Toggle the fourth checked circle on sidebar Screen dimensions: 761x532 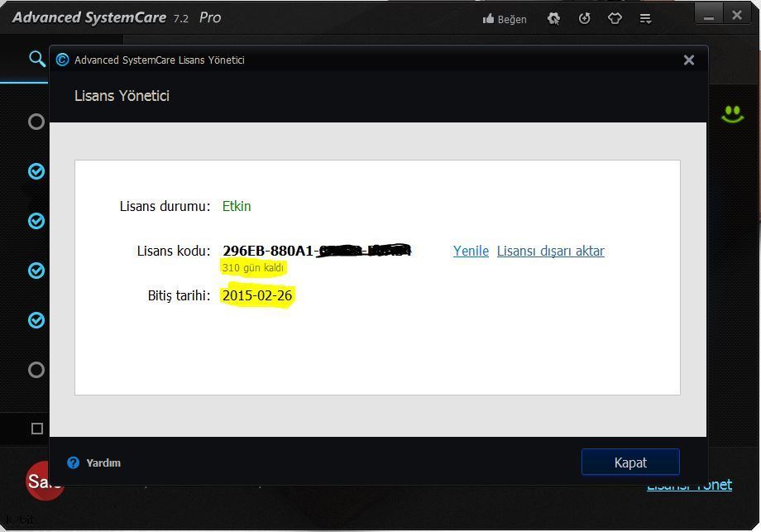36,320
